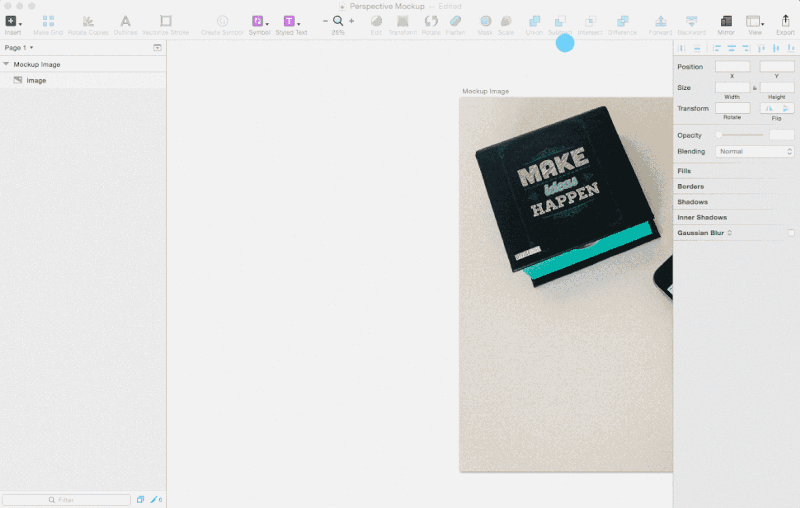Flip layer vertically
This screenshot has height=508, width=800.
pos(786,108)
